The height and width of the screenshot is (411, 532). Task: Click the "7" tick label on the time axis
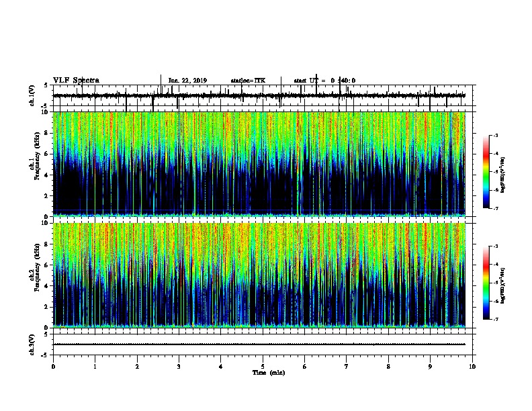coord(347,367)
